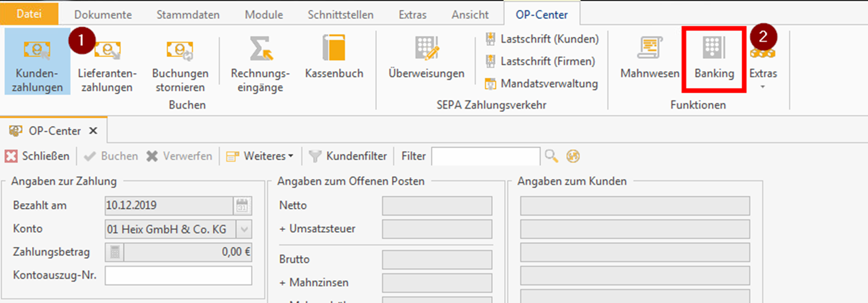Click the Kundenfilter button
The image size is (868, 303).
pyautogui.click(x=349, y=156)
